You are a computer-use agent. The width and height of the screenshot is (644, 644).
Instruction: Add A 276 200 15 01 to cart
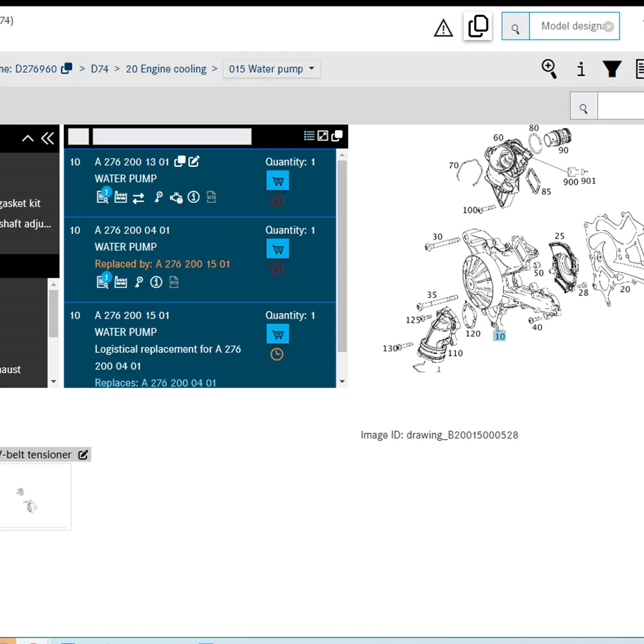tap(278, 334)
